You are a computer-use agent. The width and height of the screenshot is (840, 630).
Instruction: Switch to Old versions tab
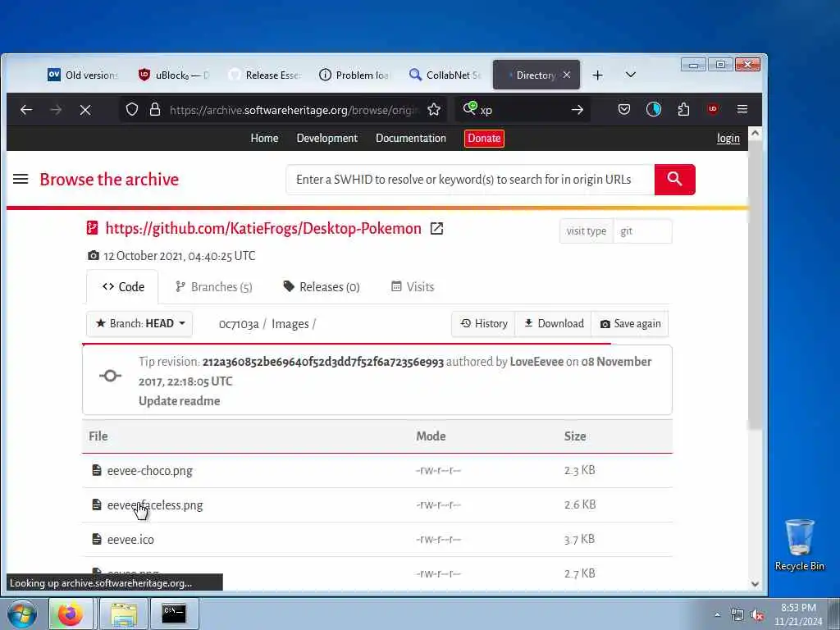(83, 75)
